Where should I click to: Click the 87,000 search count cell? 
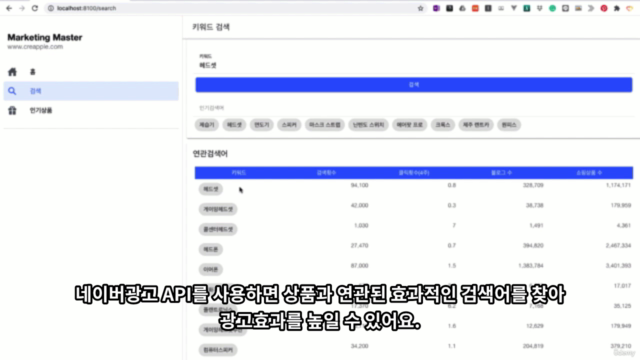(x=359, y=266)
